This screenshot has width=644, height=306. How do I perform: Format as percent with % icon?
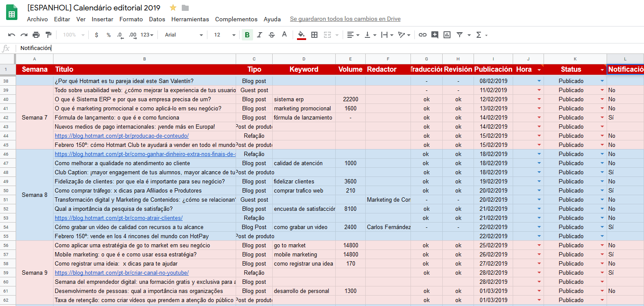point(109,35)
